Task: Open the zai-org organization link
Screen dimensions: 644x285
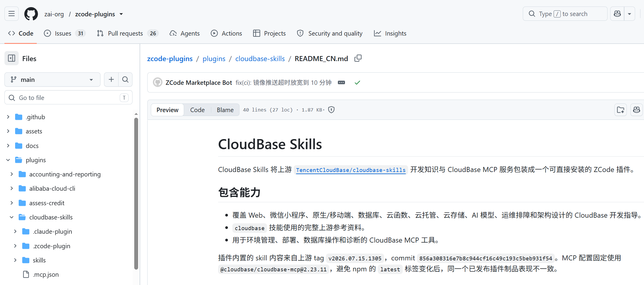Action: (54, 14)
